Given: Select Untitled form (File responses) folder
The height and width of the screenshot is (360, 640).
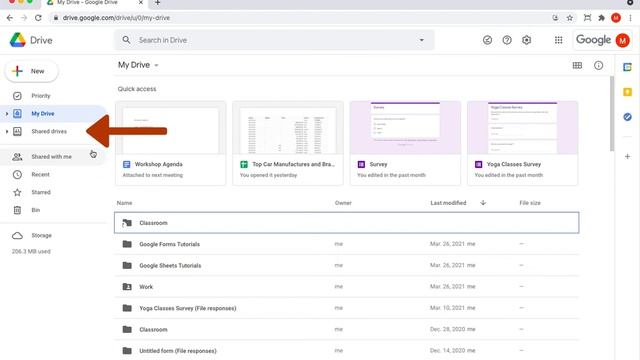Looking at the screenshot, I should pos(347,351).
